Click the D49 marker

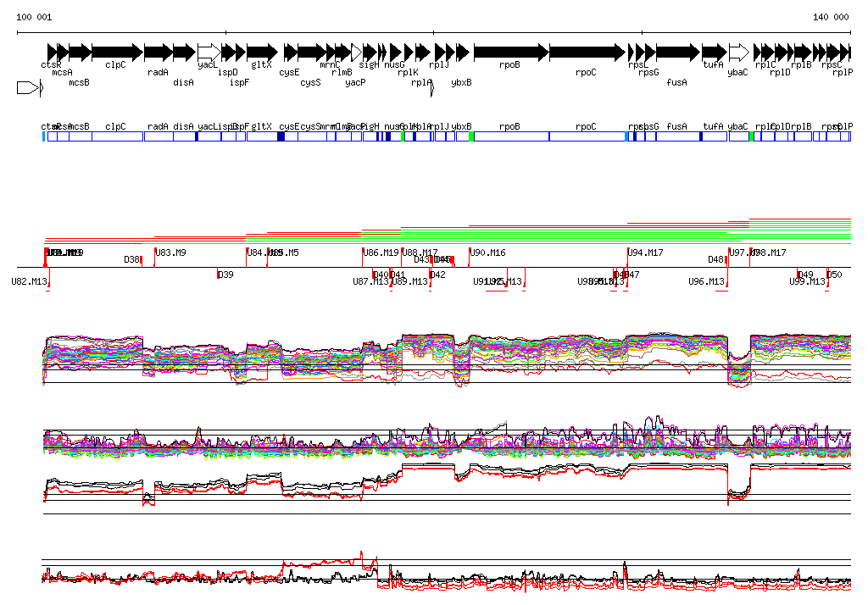(805, 275)
